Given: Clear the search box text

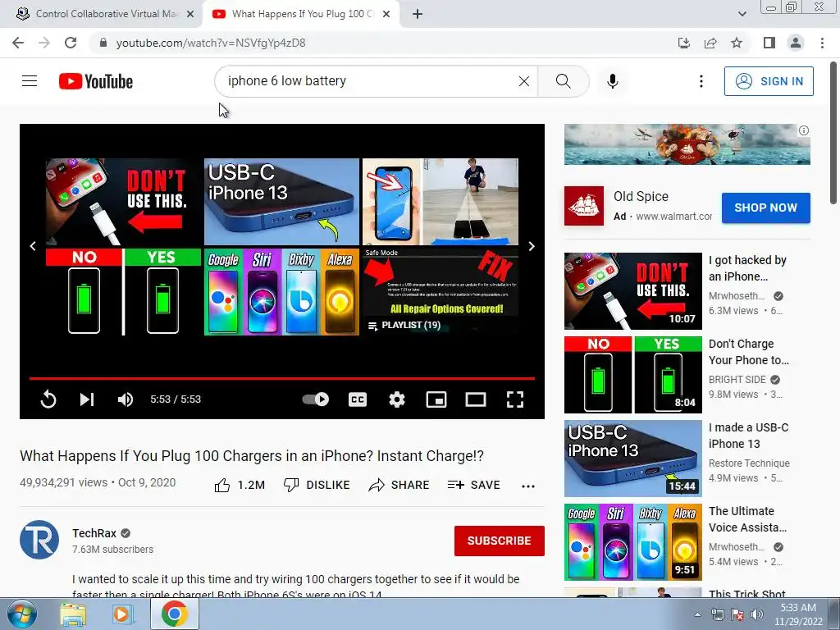Looking at the screenshot, I should (524, 81).
